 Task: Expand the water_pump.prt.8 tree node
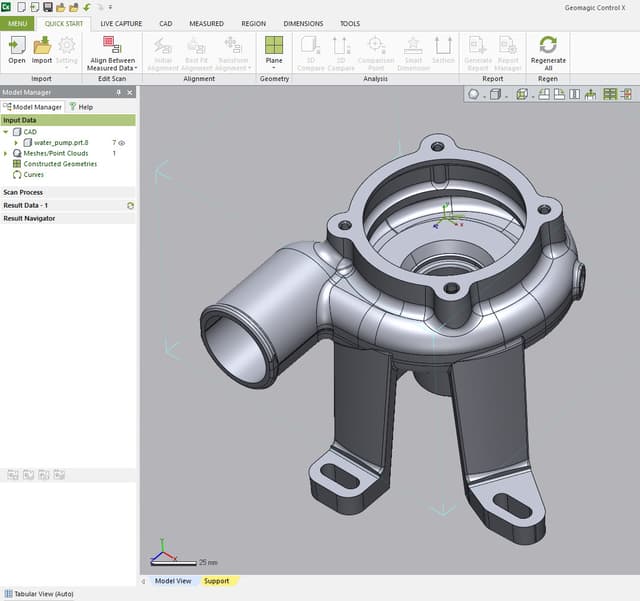(x=16, y=143)
